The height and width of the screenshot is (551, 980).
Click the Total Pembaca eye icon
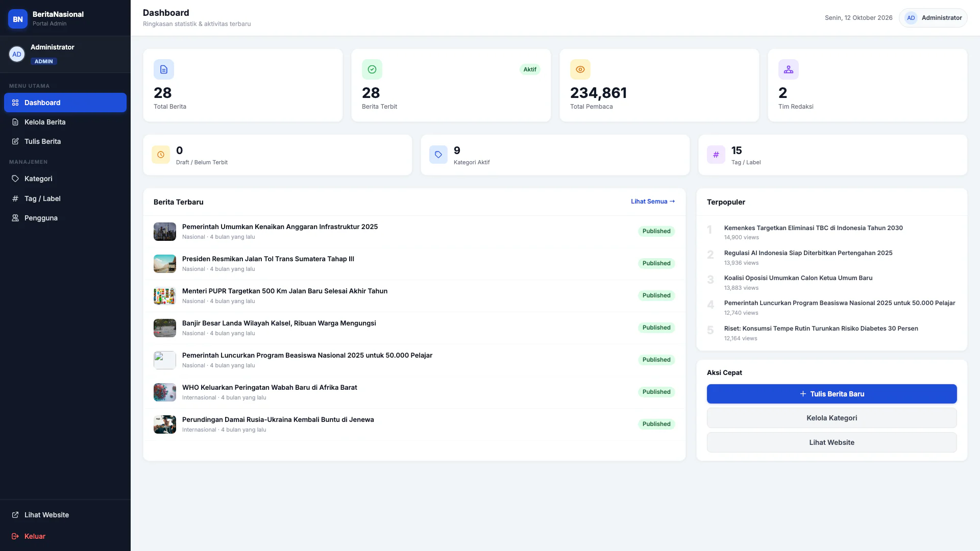pyautogui.click(x=580, y=69)
